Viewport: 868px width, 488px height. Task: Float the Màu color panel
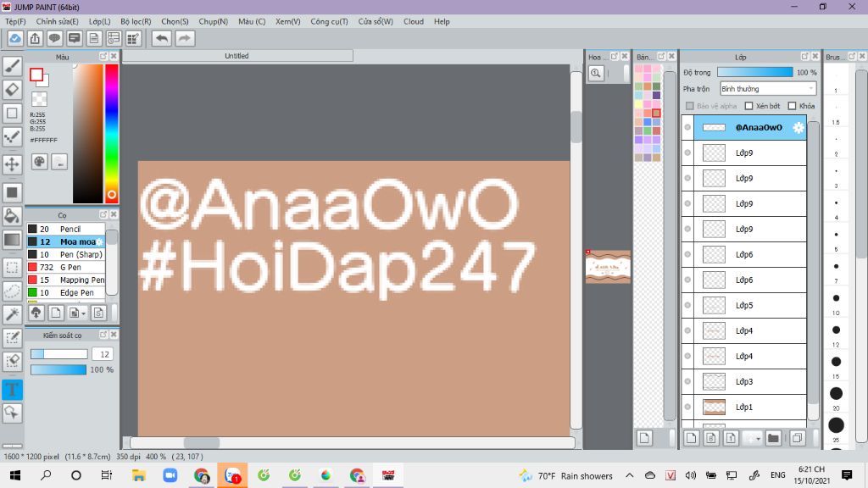click(103, 57)
